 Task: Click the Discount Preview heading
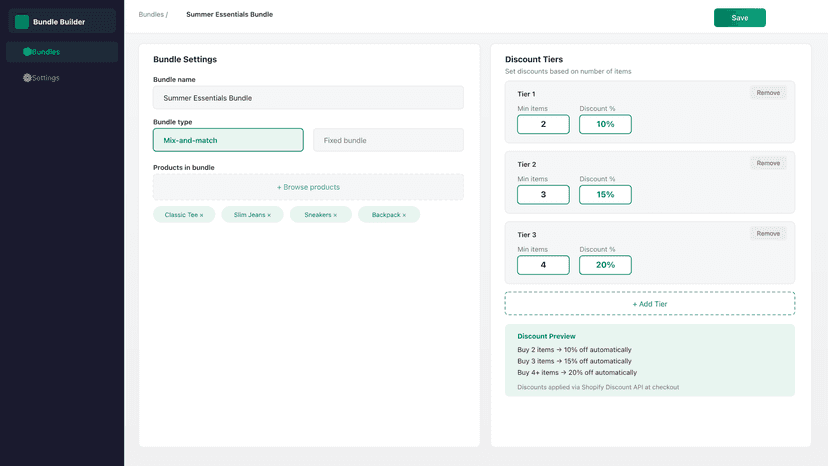(x=546, y=336)
